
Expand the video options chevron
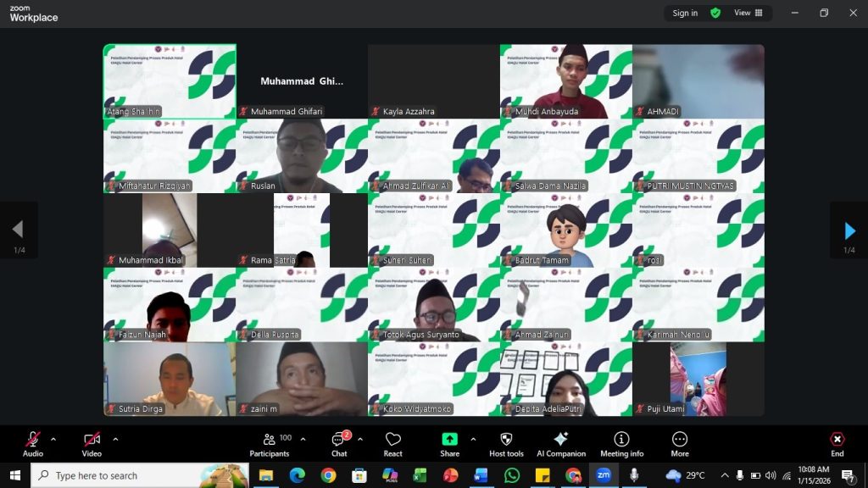pos(115,439)
